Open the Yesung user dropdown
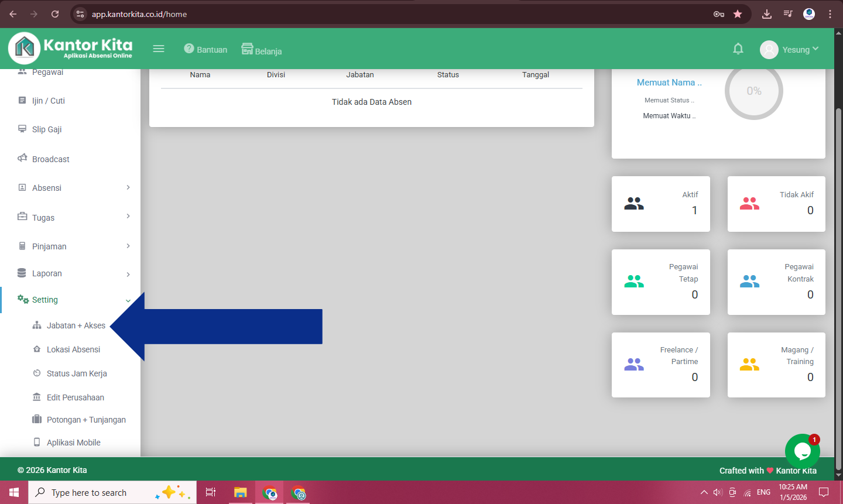843x504 pixels. coord(790,50)
